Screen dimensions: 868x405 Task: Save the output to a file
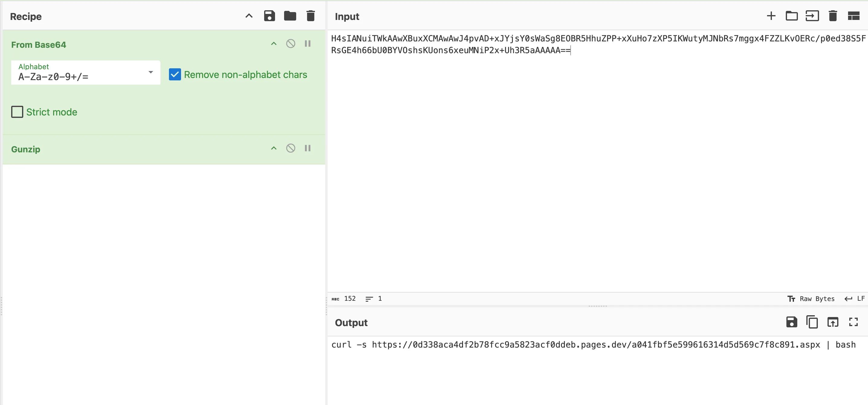coord(792,322)
